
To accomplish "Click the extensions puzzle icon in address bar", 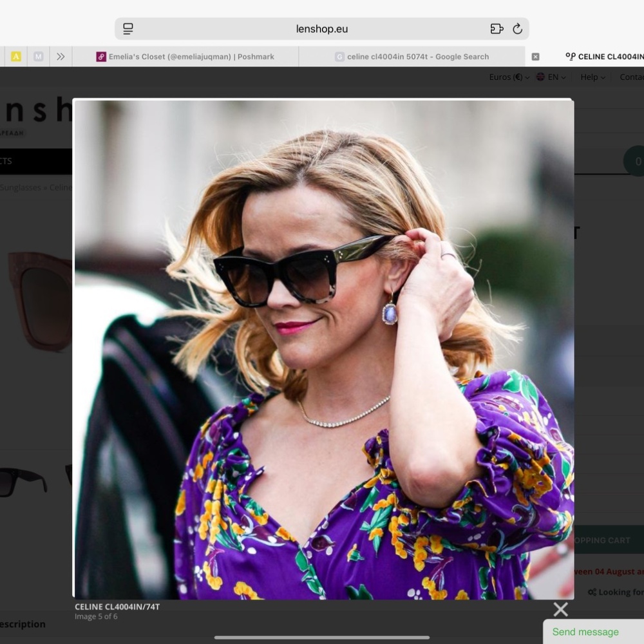I will tap(497, 29).
